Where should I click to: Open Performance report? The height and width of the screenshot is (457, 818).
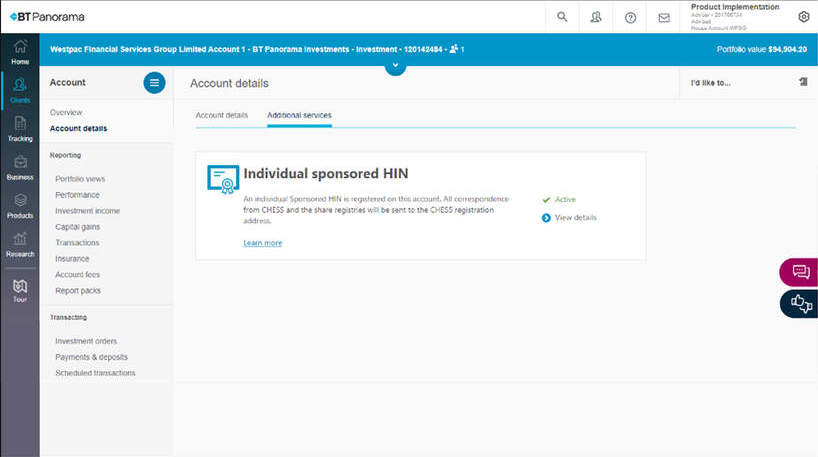click(x=77, y=195)
